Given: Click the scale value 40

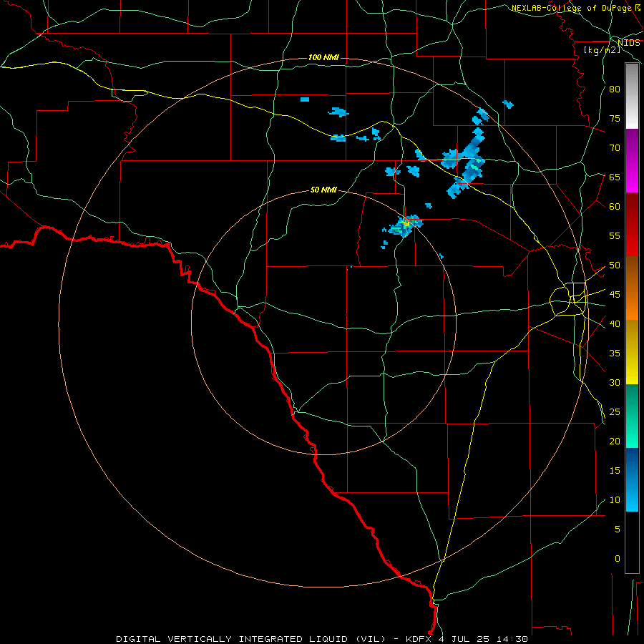Looking at the screenshot, I should coord(615,324).
